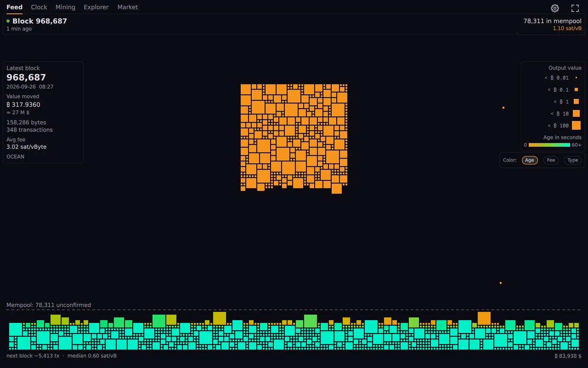This screenshot has width=588, height=368.
Task: Click the next block ~5,413 tx text
Action: pyautogui.click(x=33, y=356)
